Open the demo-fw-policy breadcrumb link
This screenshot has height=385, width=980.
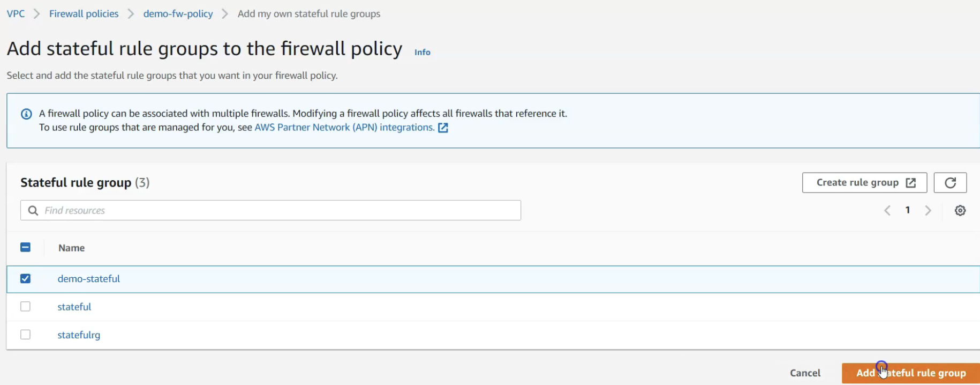(x=178, y=14)
